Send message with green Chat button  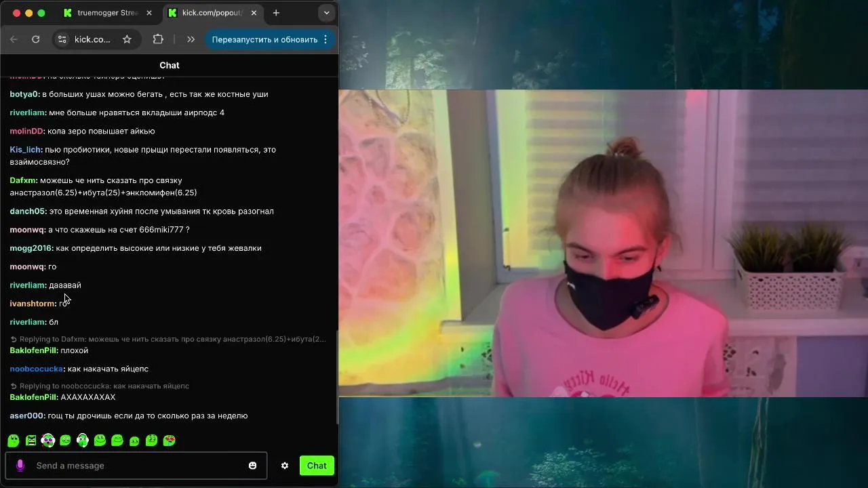[317, 466]
